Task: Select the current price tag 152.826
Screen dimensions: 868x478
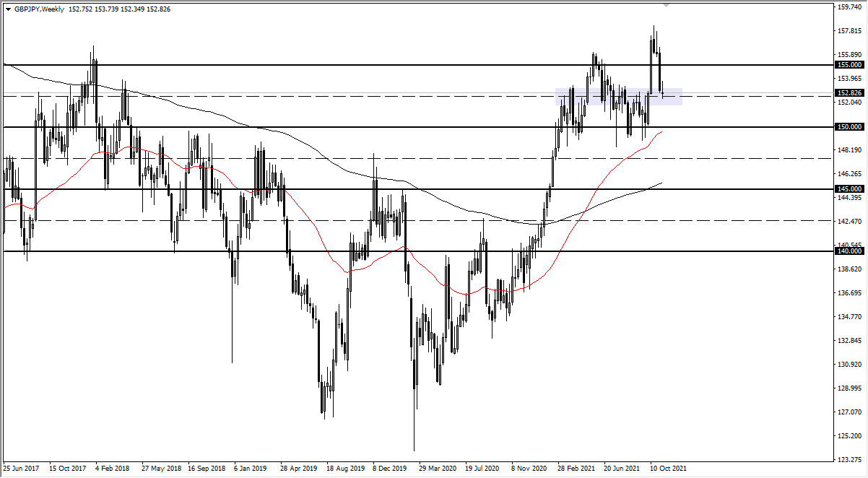Action: [851, 92]
